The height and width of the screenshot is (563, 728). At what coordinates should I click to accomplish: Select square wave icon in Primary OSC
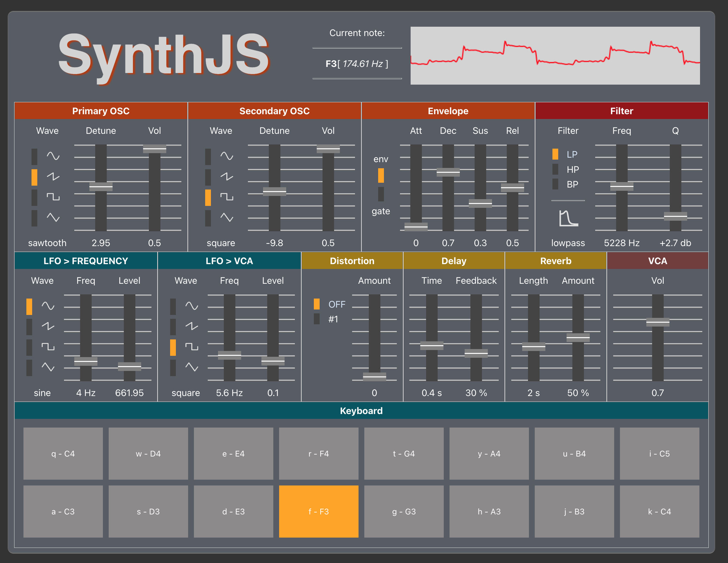coord(53,197)
